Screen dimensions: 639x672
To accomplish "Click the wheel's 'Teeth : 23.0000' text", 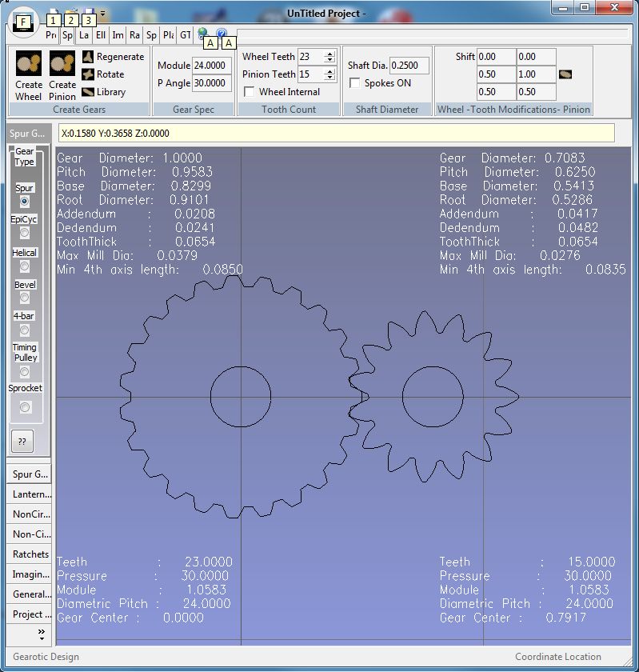I will pyautogui.click(x=145, y=562).
